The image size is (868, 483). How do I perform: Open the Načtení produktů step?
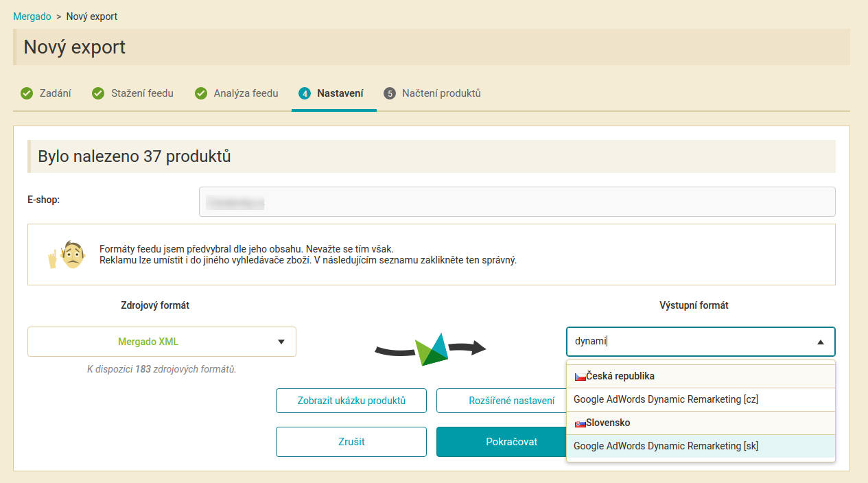(x=432, y=93)
